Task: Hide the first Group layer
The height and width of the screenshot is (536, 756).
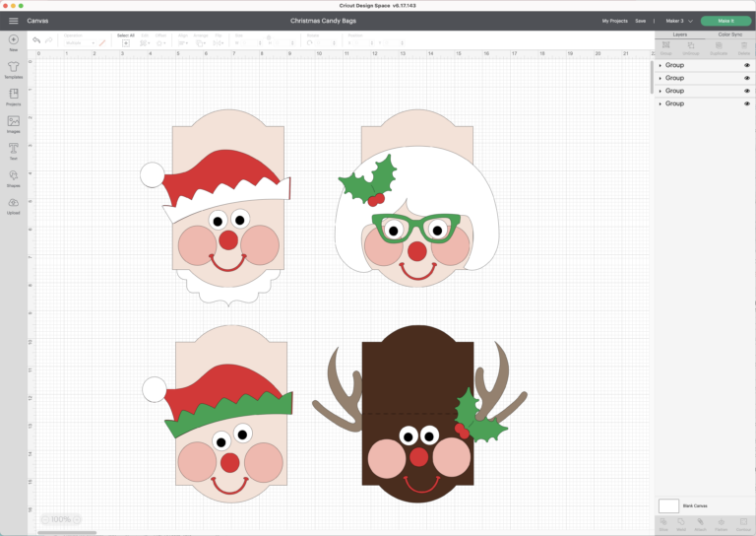Action: click(747, 65)
